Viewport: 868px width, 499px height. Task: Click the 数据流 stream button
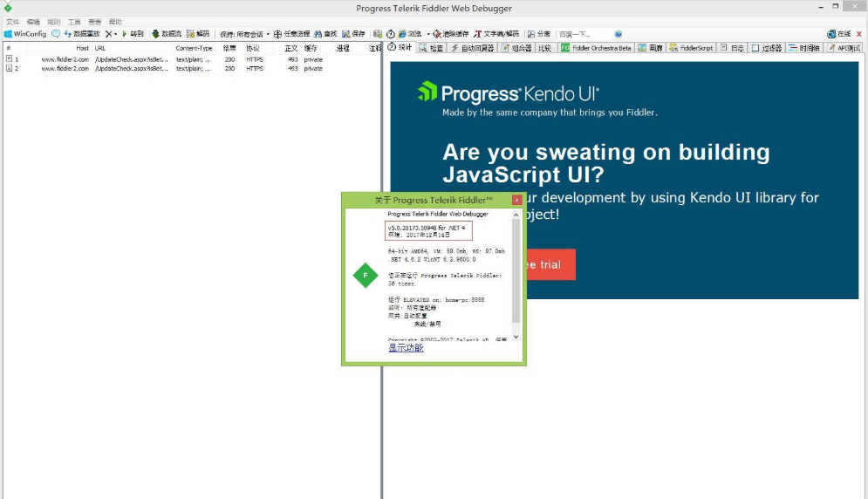click(167, 34)
